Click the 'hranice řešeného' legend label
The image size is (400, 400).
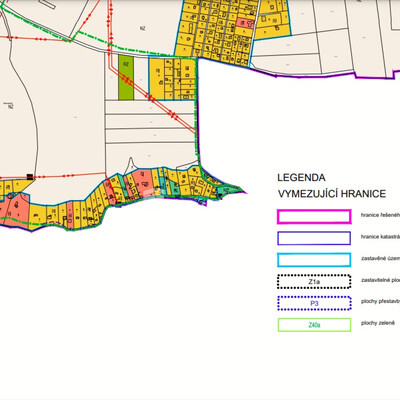pyautogui.click(x=380, y=215)
